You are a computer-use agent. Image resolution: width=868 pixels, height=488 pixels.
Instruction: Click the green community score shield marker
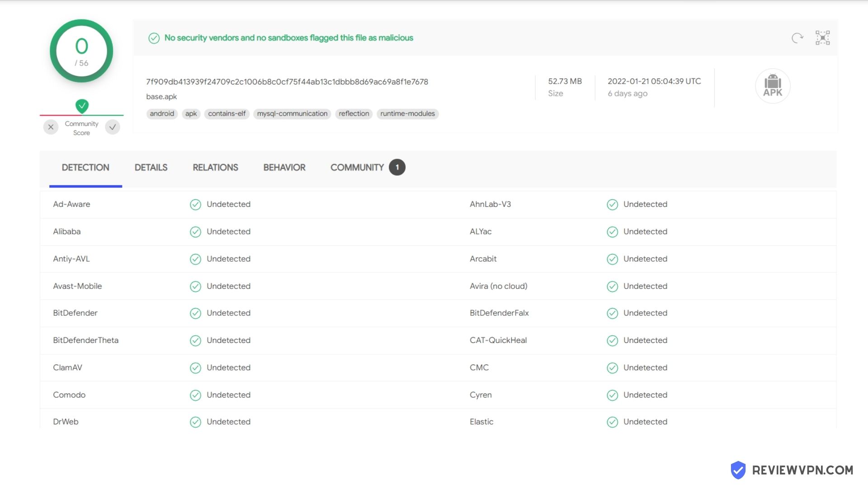tap(82, 106)
